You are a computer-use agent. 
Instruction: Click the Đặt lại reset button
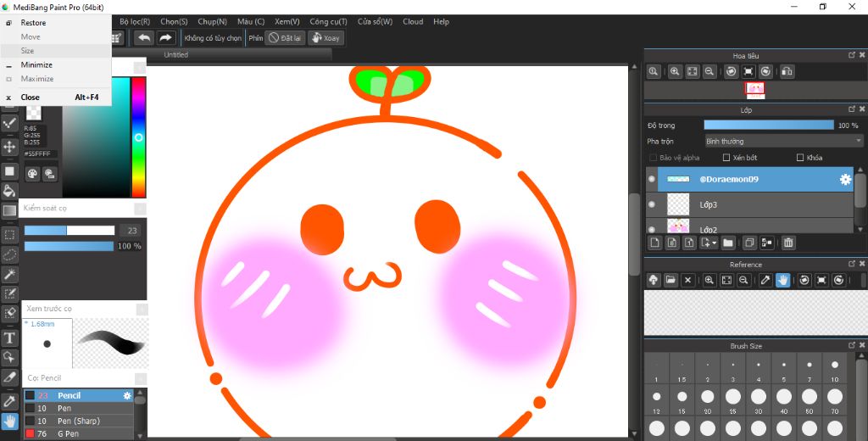[x=285, y=38]
